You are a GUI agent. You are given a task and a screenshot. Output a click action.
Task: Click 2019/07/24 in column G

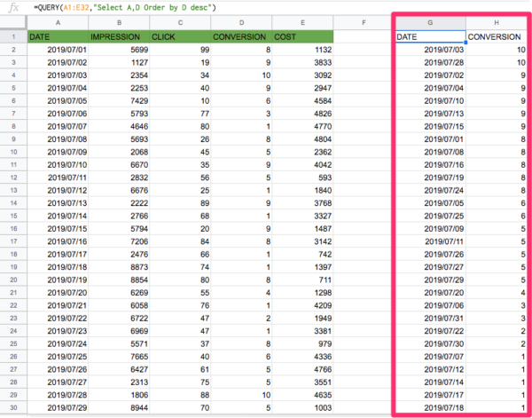click(x=430, y=190)
